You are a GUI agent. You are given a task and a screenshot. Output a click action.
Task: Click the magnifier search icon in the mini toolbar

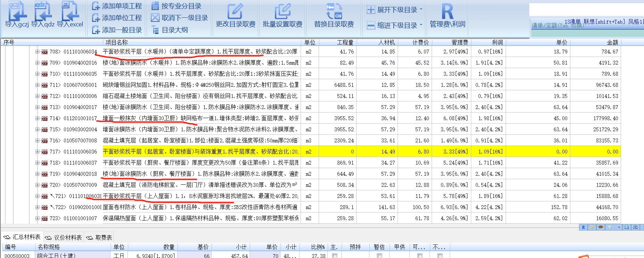point(610,227)
